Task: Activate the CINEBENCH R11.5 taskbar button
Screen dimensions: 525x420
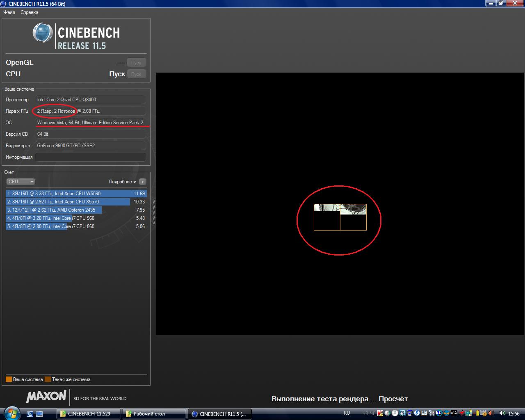Action: (219, 414)
